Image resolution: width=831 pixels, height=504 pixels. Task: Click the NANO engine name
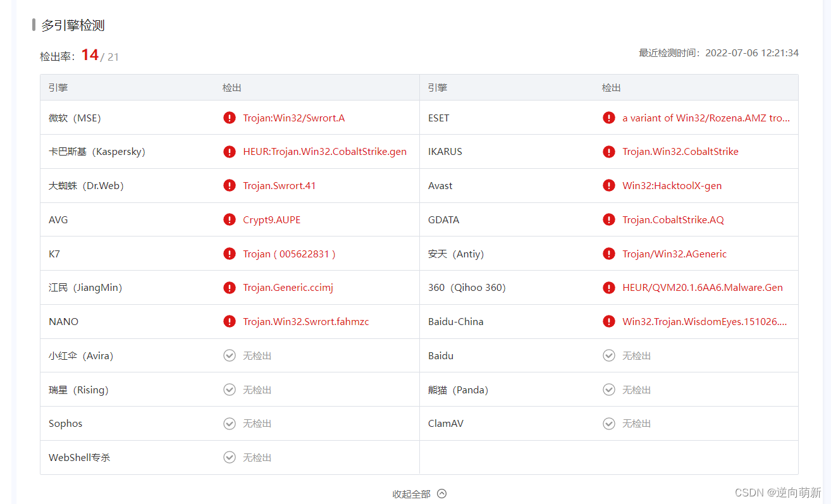[64, 322]
